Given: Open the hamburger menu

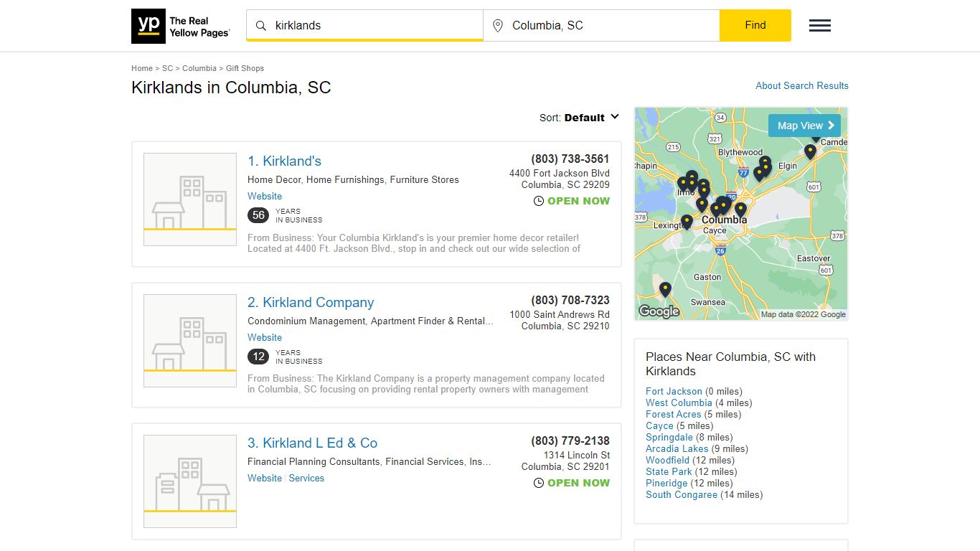Looking at the screenshot, I should (x=820, y=26).
